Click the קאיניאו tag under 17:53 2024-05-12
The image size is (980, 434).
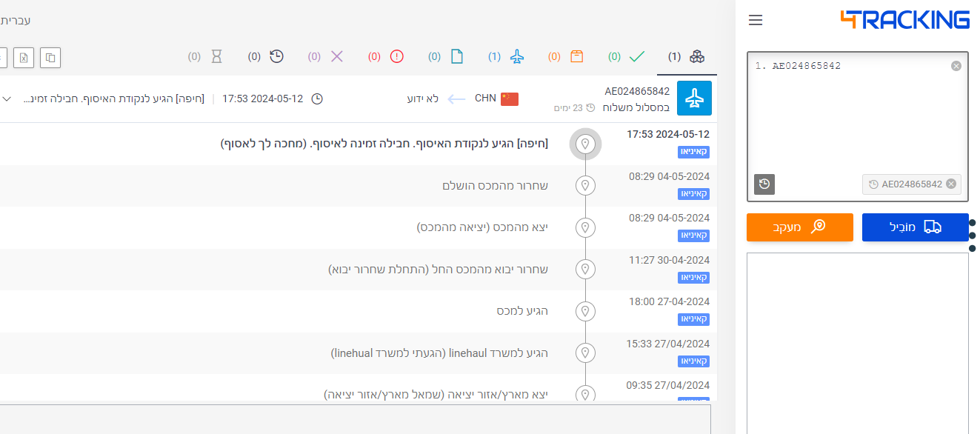click(x=694, y=151)
